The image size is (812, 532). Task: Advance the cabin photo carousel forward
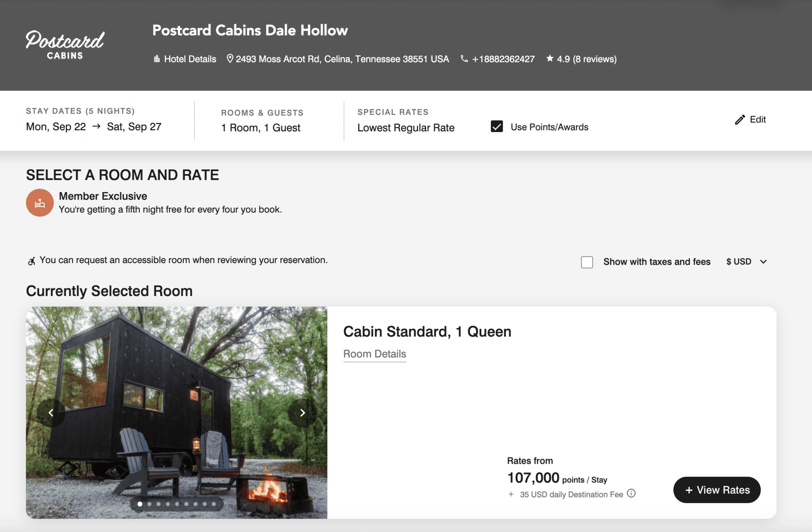303,413
